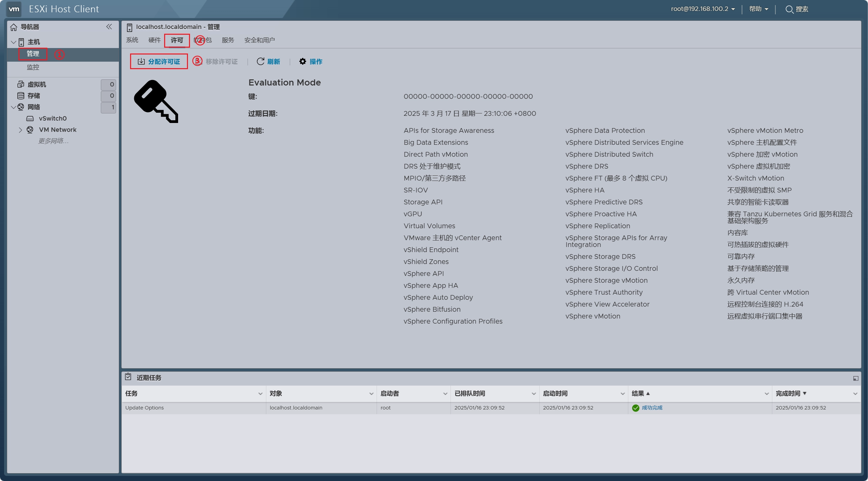The width and height of the screenshot is (868, 481).
Task: Click the 虚拟机 virtual machines icon
Action: 21,84
